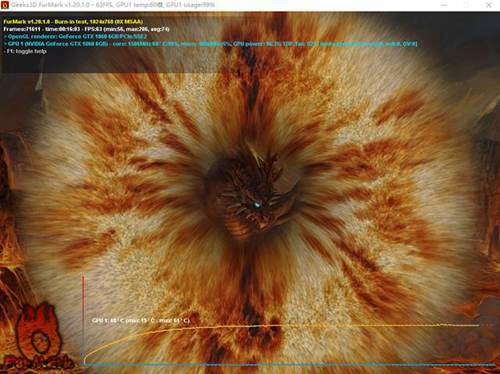The width and height of the screenshot is (500, 374).
Task: Click the 'F1: toggle help' line
Action: pos(25,51)
